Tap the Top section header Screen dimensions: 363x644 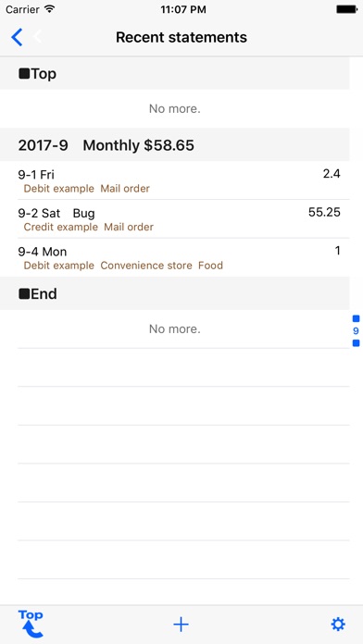click(x=175, y=73)
